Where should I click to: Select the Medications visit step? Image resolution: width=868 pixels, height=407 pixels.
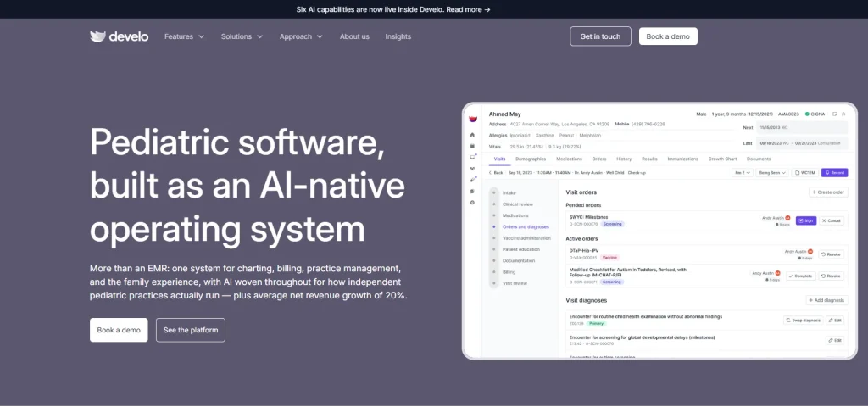click(515, 215)
